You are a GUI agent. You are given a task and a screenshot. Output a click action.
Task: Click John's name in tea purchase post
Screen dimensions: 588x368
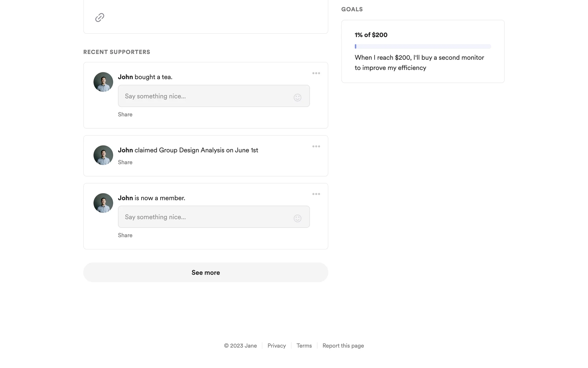(x=125, y=77)
